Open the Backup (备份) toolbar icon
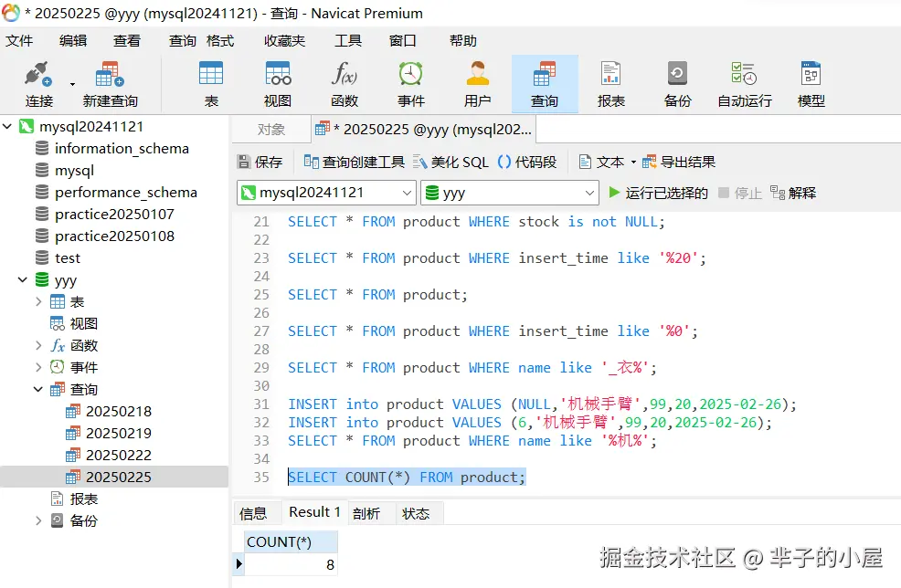This screenshot has height=588, width=901. pos(677,84)
